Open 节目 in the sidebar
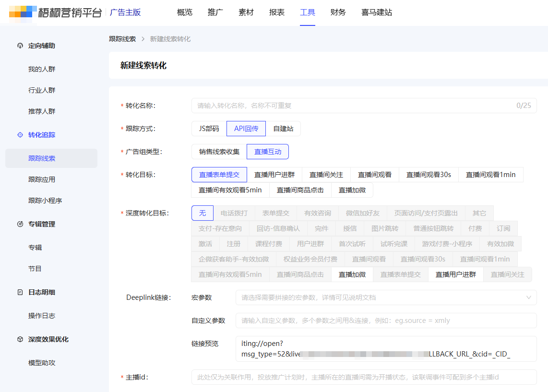 (x=35, y=269)
